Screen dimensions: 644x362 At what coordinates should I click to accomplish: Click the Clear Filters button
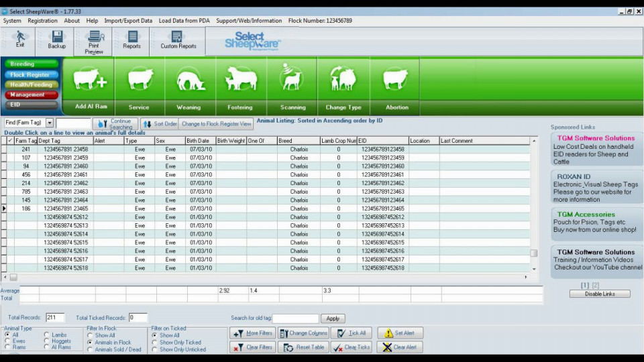click(253, 347)
